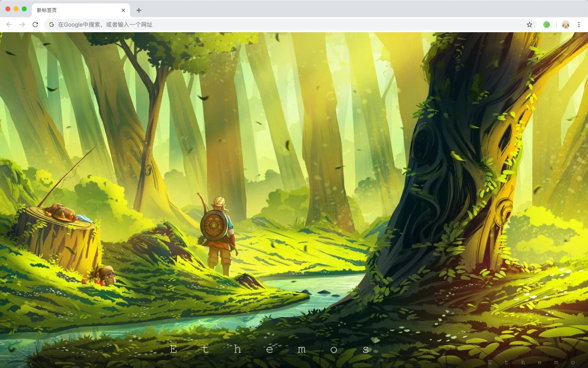Minimize the window with the yellow button
The height and width of the screenshot is (368, 588).
click(16, 9)
